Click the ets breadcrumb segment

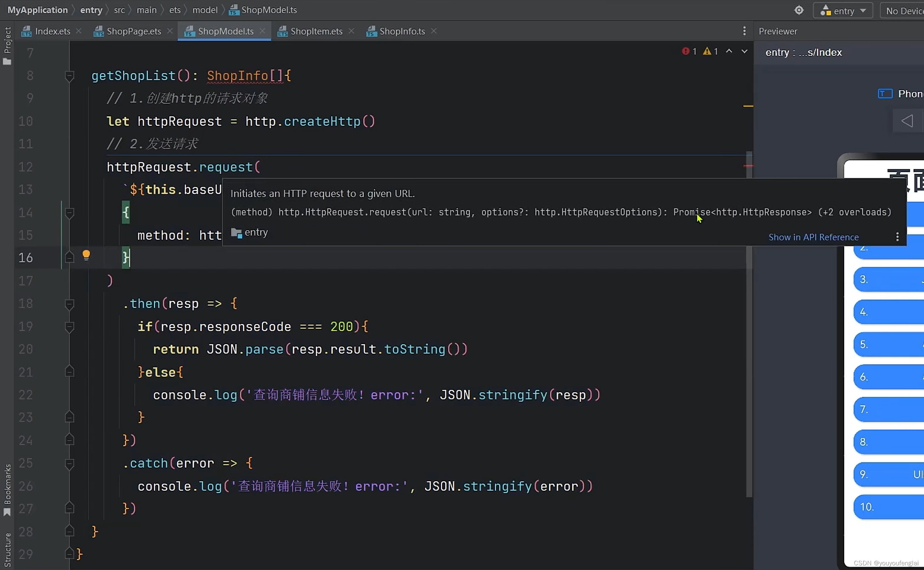(x=175, y=10)
